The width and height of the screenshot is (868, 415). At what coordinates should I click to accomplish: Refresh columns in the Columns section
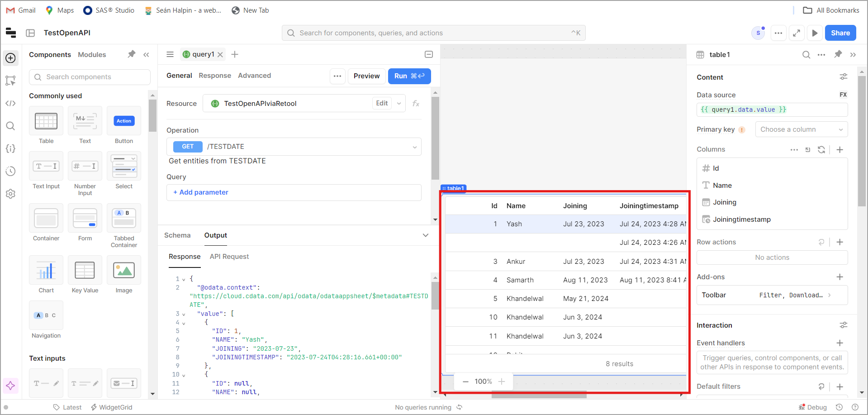(x=822, y=149)
